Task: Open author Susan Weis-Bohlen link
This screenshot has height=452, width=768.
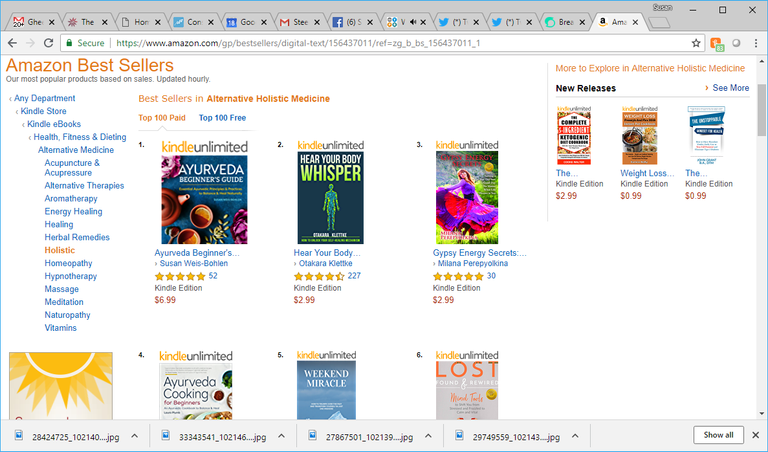Action: (193, 263)
